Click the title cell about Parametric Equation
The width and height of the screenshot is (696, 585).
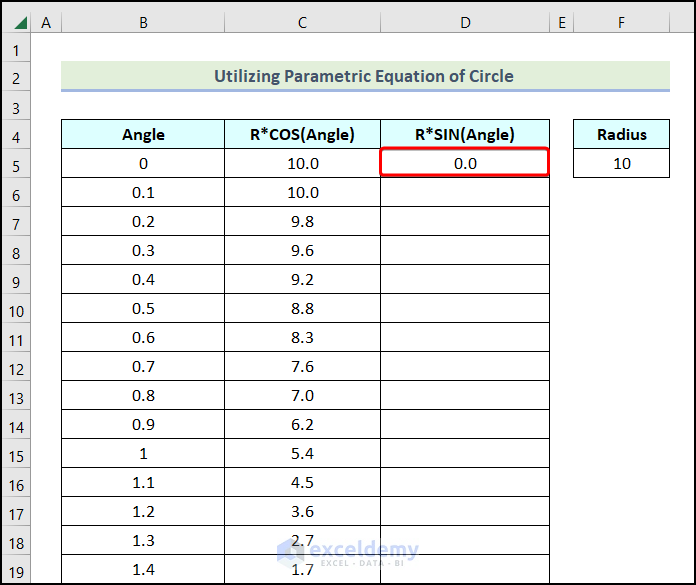click(365, 76)
